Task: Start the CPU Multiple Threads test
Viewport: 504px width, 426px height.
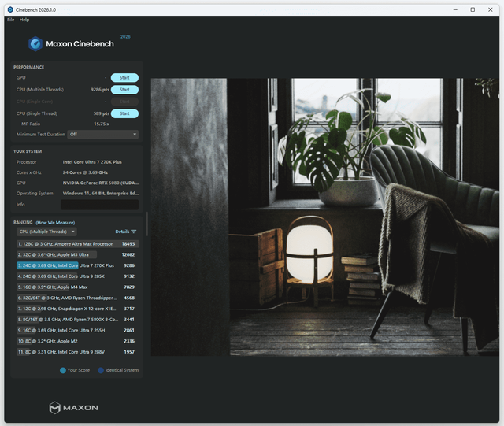Action: [124, 90]
